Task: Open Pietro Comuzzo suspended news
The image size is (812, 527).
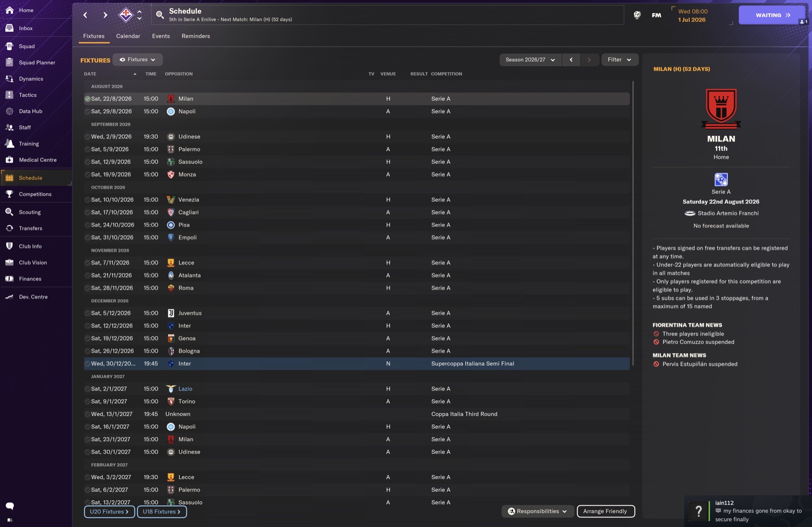Action: click(x=698, y=342)
